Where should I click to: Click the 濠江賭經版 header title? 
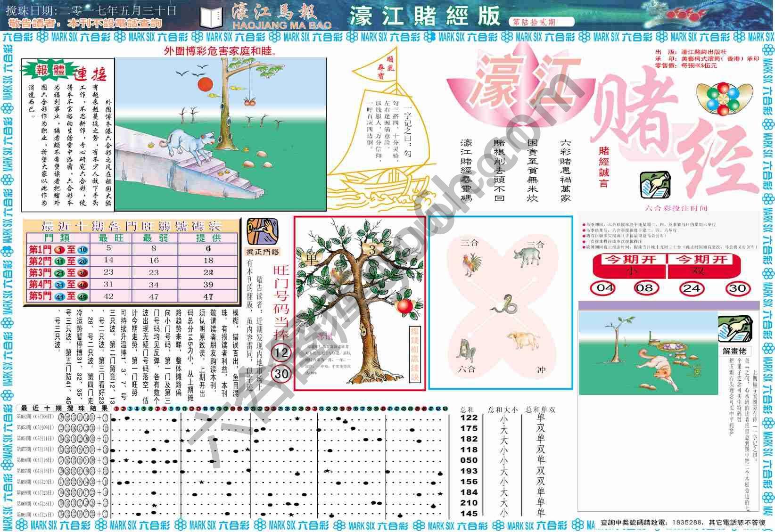(x=424, y=16)
